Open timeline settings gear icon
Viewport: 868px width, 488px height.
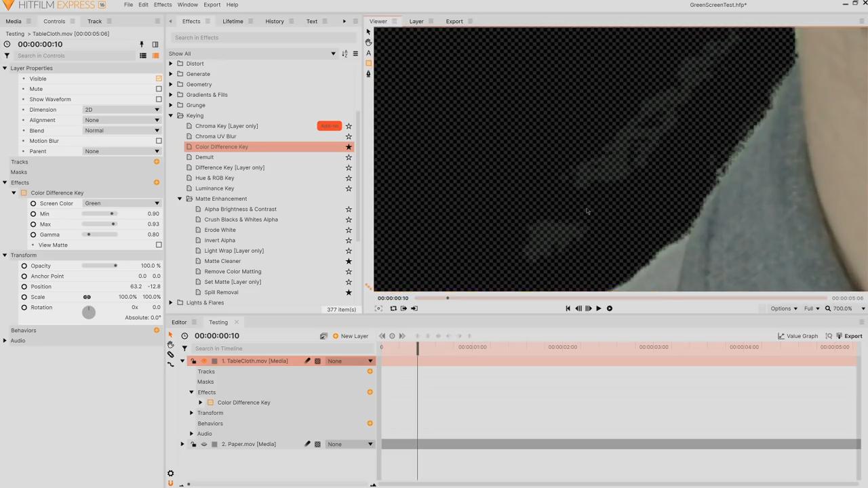170,474
